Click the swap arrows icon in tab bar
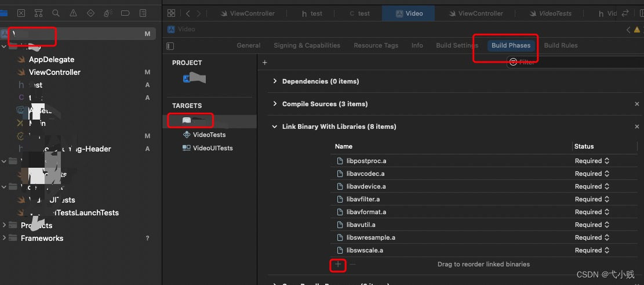This screenshot has width=644, height=285. pyautogui.click(x=625, y=13)
